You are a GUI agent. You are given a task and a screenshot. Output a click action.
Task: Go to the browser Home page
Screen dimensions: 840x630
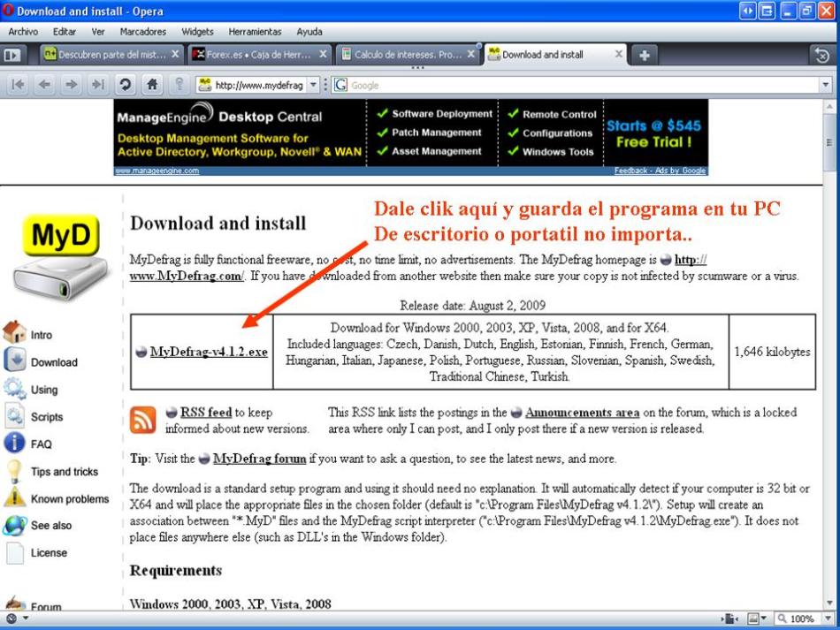(151, 85)
